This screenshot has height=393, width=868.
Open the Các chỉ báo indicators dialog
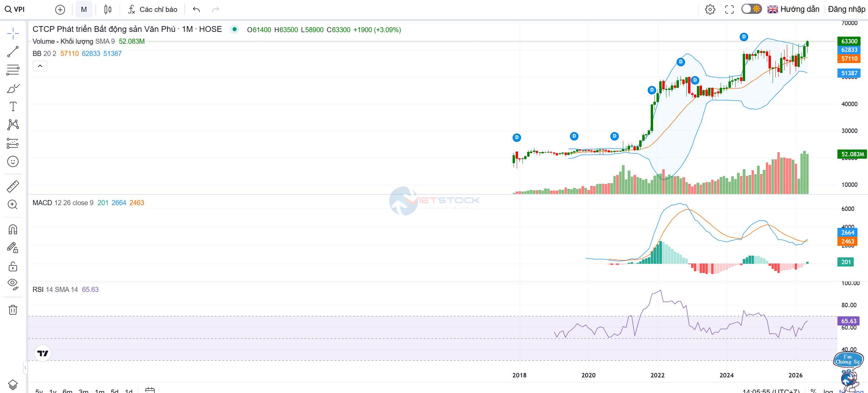[153, 9]
